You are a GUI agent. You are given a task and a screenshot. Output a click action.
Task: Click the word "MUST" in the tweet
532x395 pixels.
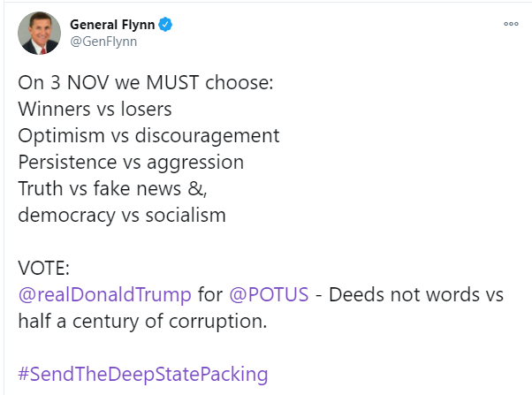pyautogui.click(x=172, y=82)
